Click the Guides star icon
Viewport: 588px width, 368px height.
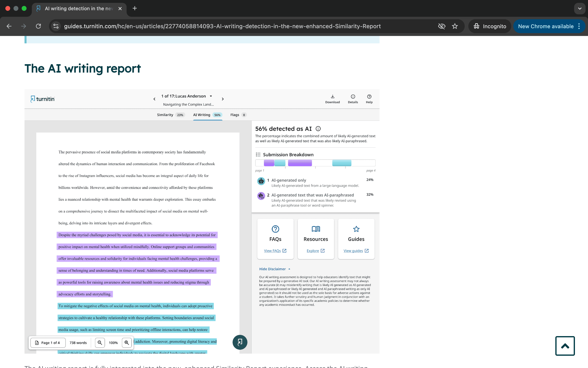(356, 229)
